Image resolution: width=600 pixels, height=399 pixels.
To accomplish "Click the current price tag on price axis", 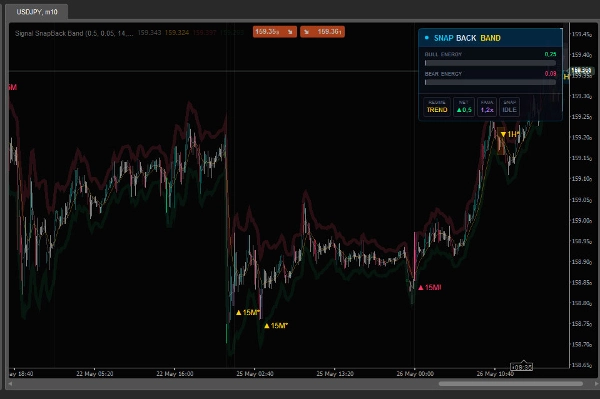I will coord(581,71).
